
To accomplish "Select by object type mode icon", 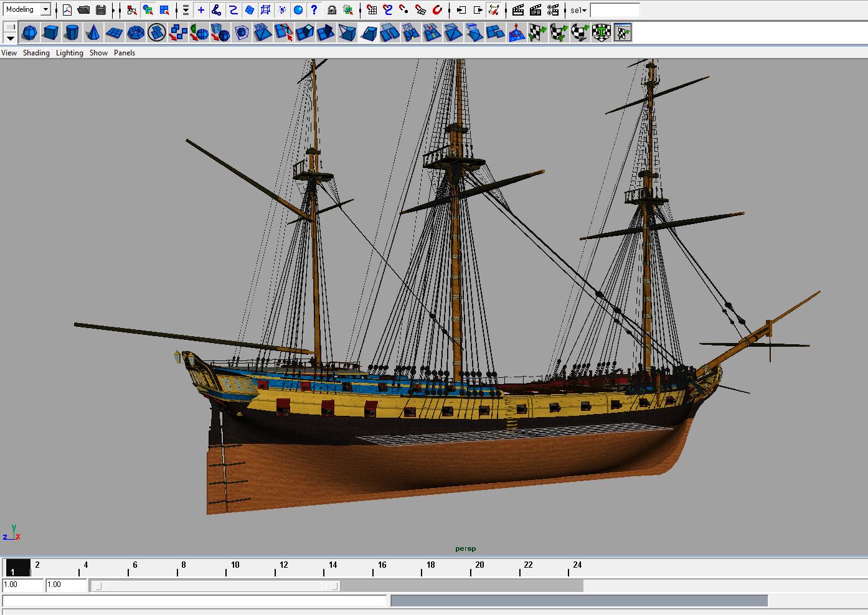I will point(148,10).
